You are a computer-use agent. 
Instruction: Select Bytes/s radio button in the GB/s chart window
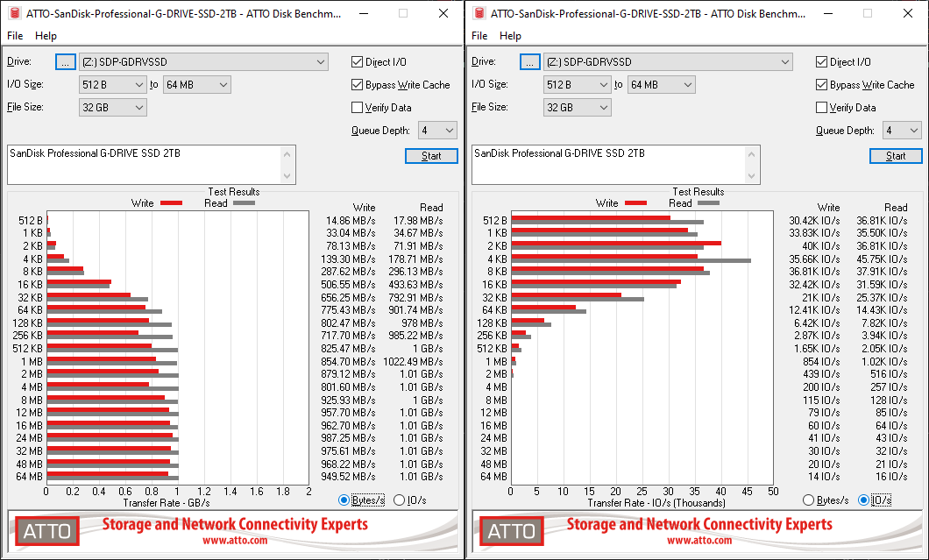(344, 500)
